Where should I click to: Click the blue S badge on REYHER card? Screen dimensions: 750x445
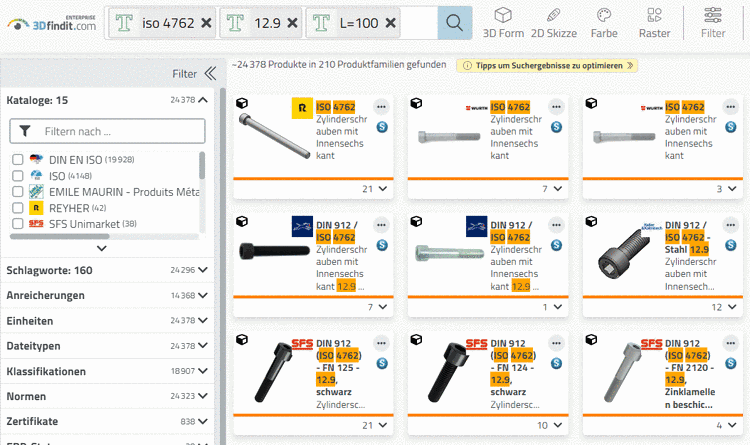pyautogui.click(x=382, y=127)
